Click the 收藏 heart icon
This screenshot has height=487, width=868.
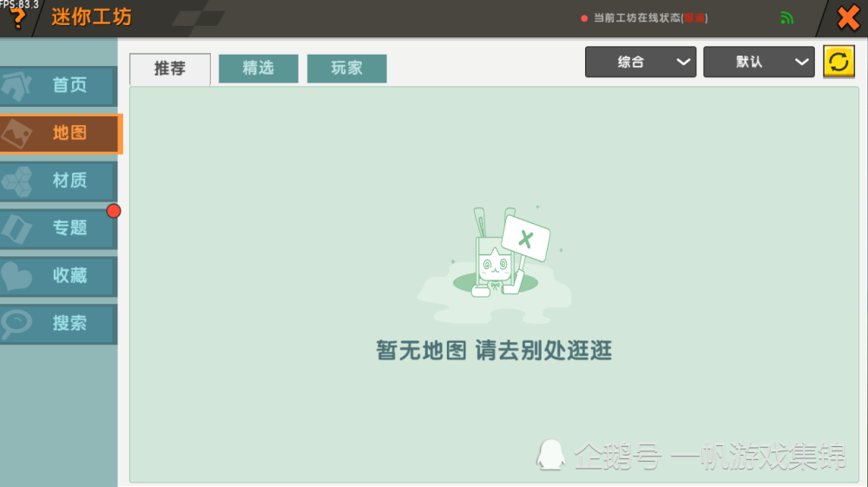(16, 276)
